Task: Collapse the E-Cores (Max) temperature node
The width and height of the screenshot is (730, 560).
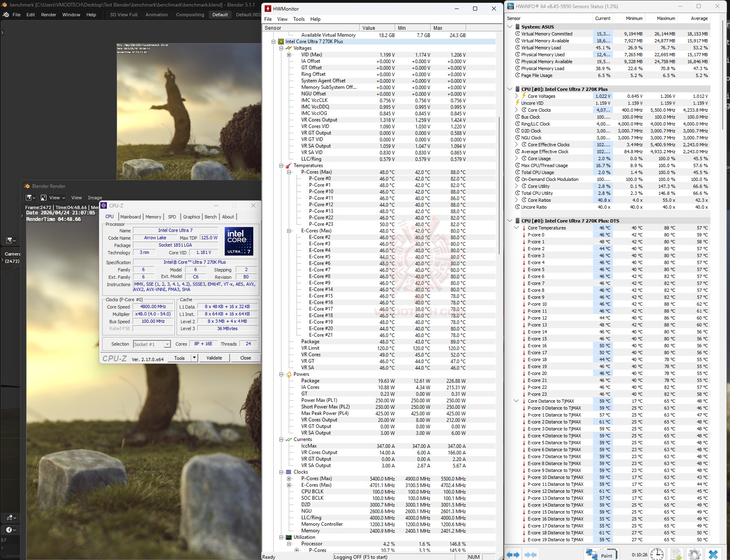Action: [289, 231]
